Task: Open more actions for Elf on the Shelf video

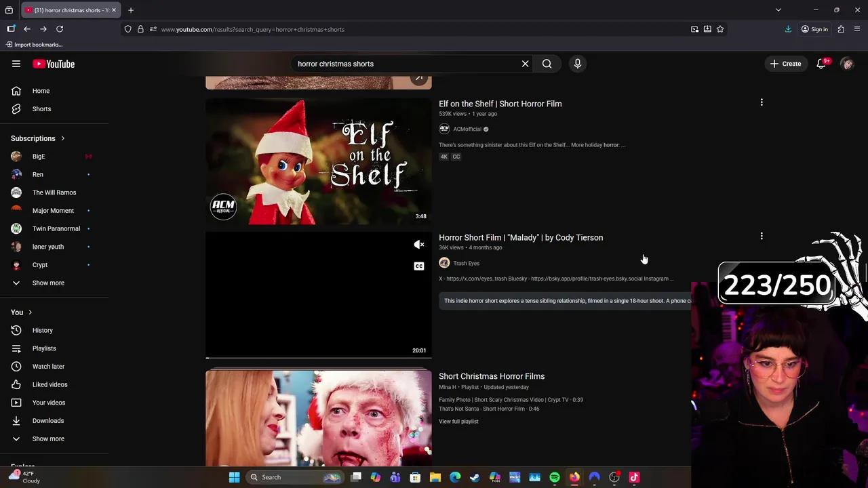Action: pyautogui.click(x=762, y=102)
